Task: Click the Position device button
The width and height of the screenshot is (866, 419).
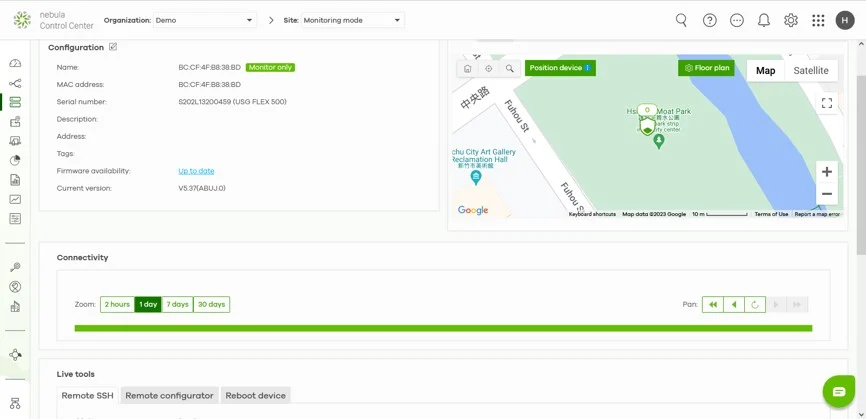Action: point(560,68)
